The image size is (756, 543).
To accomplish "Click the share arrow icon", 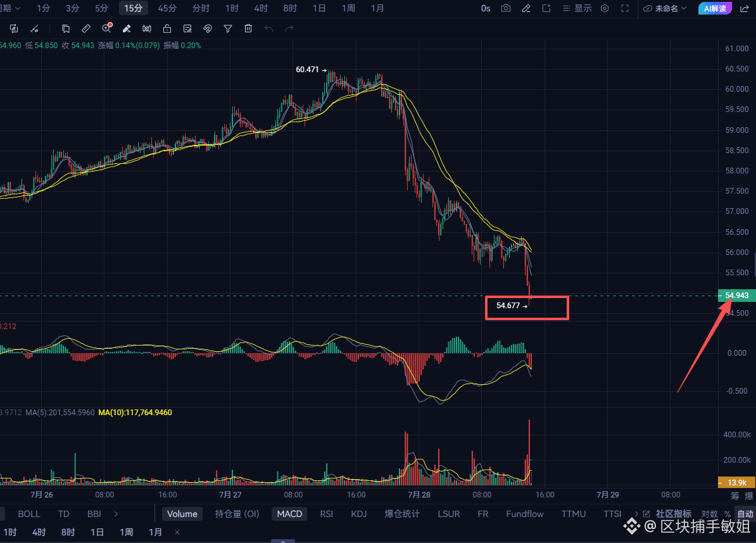I will tap(745, 8).
